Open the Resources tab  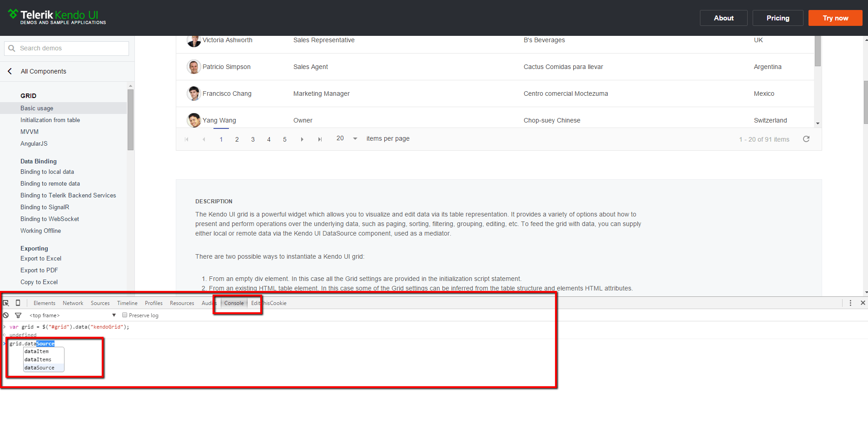pos(182,303)
